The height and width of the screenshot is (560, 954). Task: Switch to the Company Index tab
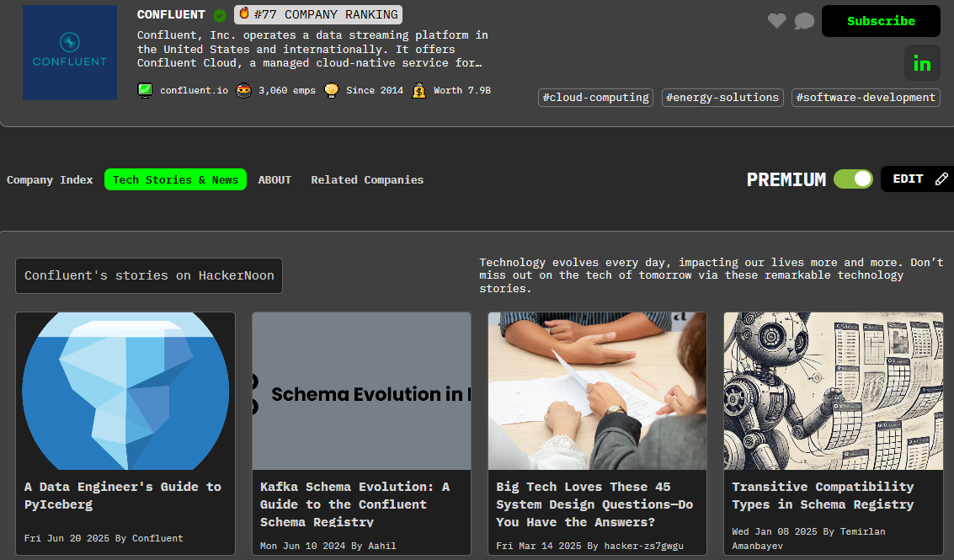coord(50,179)
